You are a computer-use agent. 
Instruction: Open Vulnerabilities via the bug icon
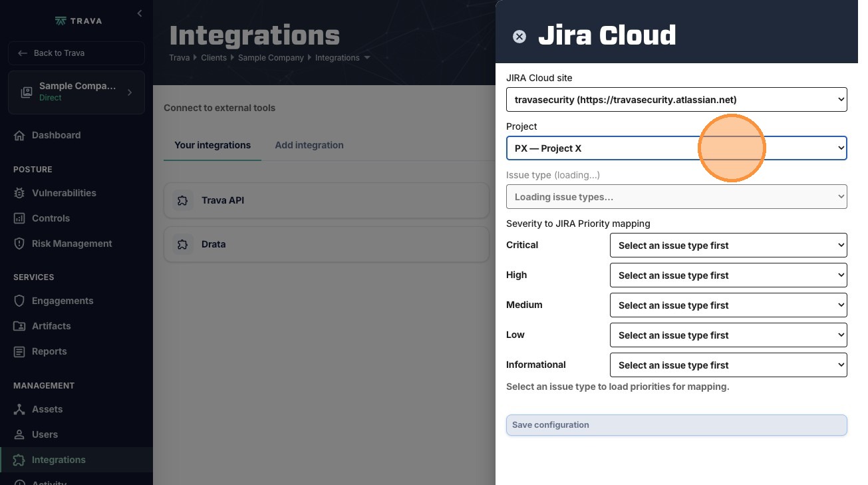pos(19,193)
